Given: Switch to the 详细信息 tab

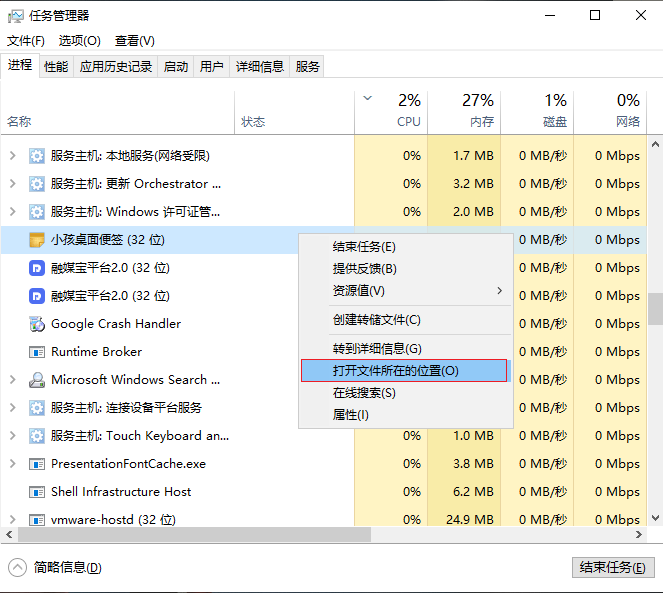Looking at the screenshot, I should coord(260,67).
